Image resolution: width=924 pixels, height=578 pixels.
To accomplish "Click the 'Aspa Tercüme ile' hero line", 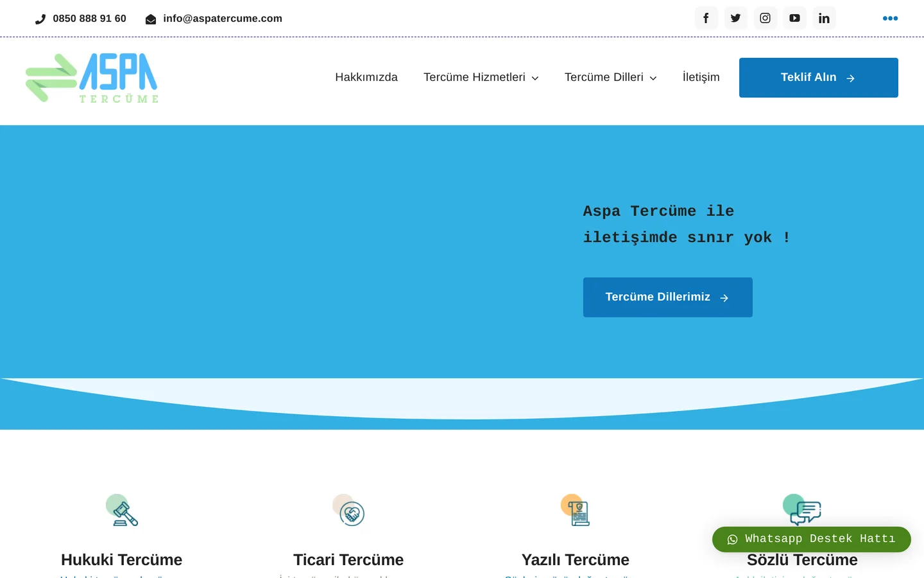I will [658, 211].
